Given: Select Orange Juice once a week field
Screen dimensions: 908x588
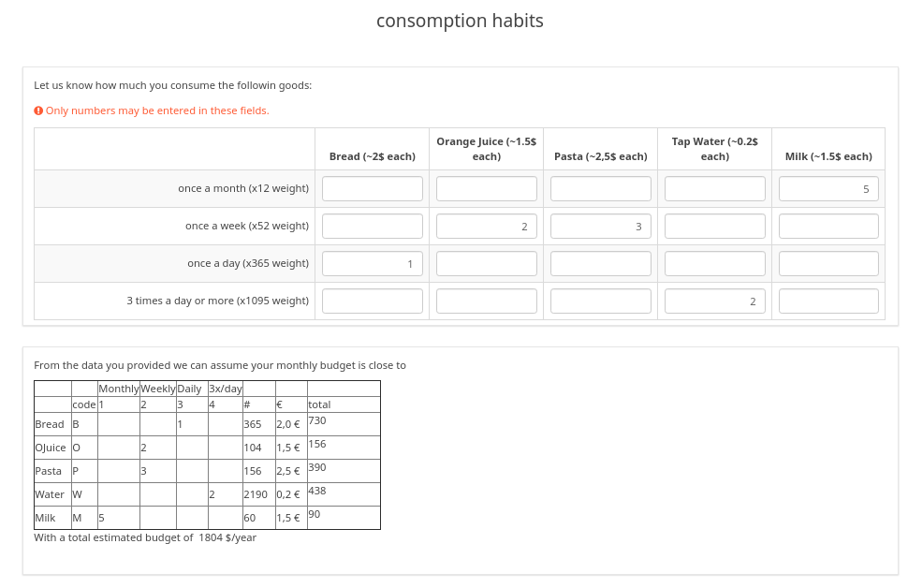Looking at the screenshot, I should pos(487,226).
